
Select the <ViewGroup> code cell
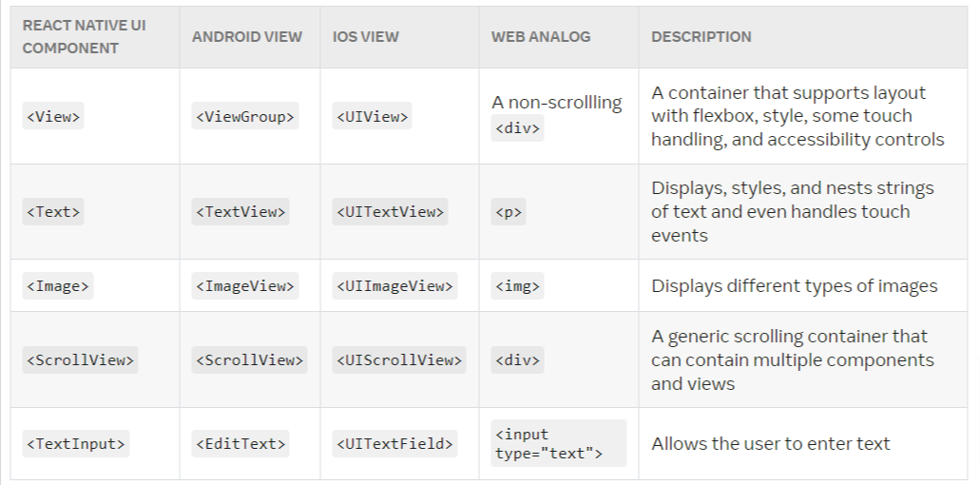click(245, 116)
